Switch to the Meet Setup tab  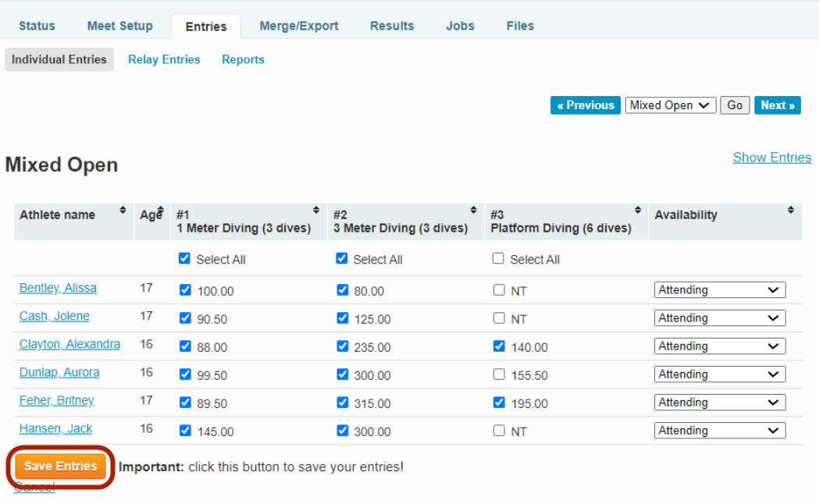click(119, 26)
